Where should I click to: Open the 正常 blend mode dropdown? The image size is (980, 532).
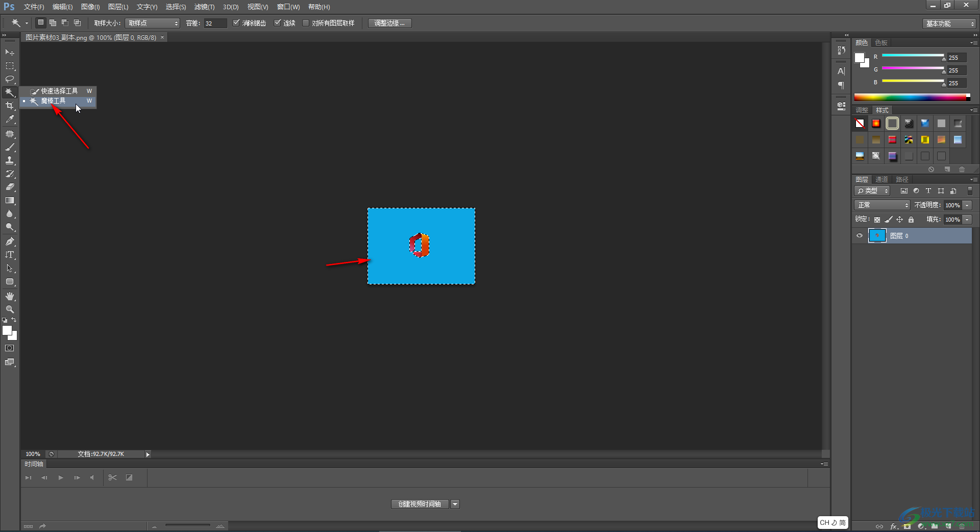883,205
